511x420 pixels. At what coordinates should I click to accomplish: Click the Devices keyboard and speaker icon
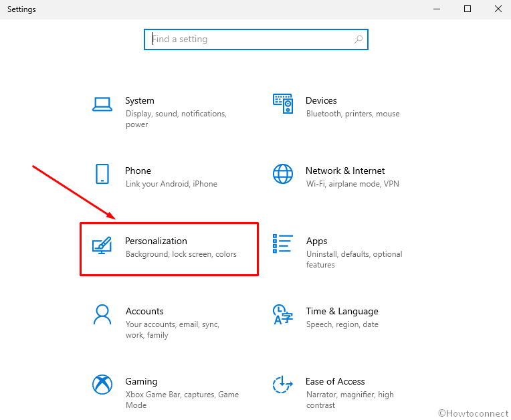click(283, 104)
